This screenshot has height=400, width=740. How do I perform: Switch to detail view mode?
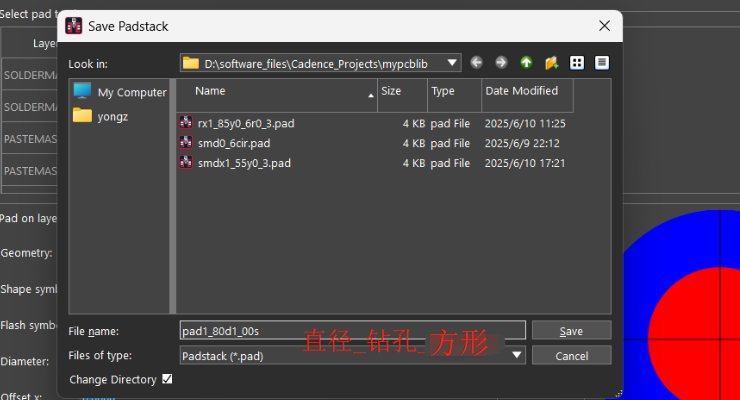pos(602,63)
